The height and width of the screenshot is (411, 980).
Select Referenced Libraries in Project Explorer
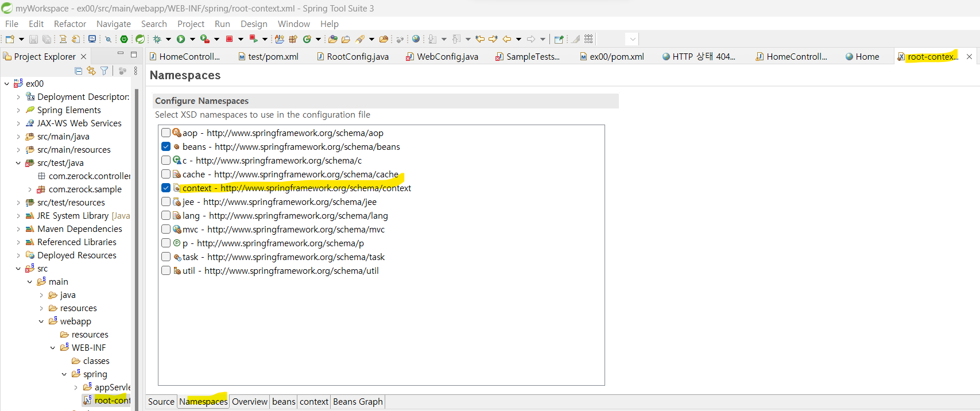tap(77, 242)
